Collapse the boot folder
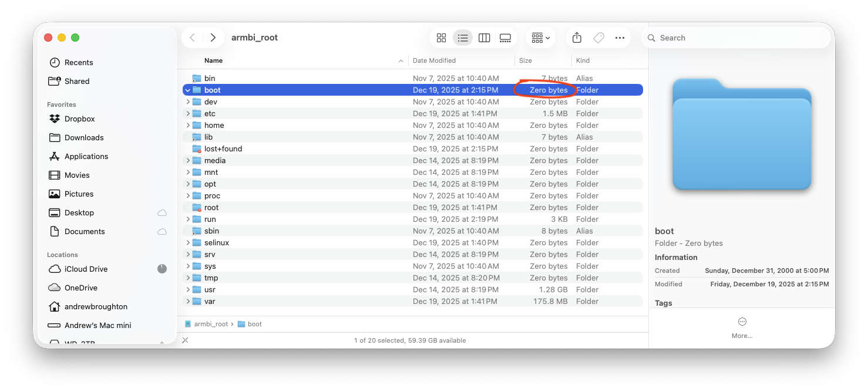The image size is (868, 392). (x=187, y=90)
